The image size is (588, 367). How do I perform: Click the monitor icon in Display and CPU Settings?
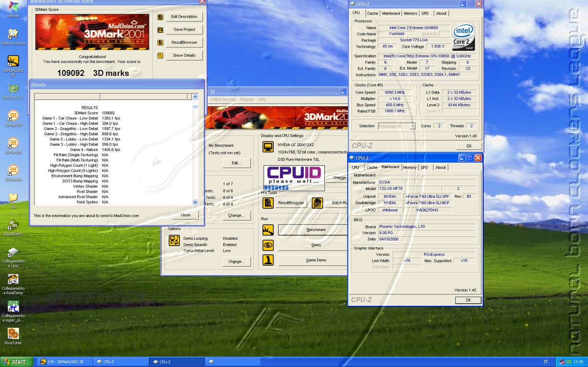coord(268,147)
